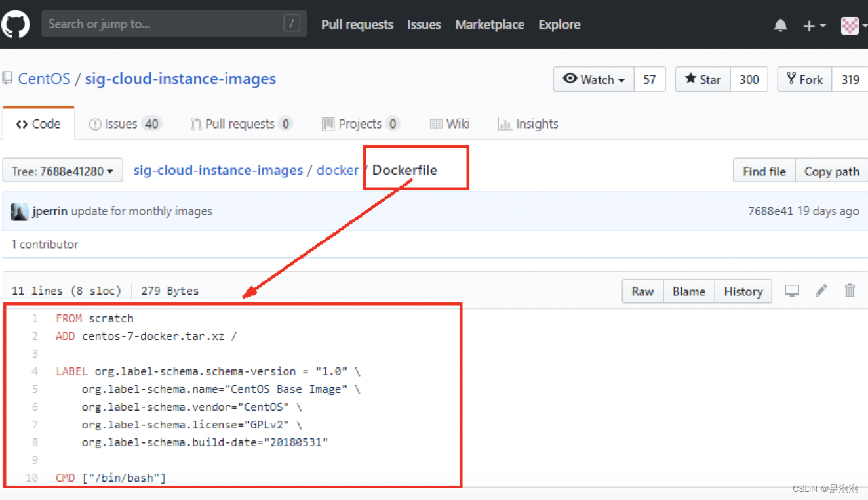Open the user avatar menu
The height and width of the screenshot is (500, 868).
coord(853,26)
